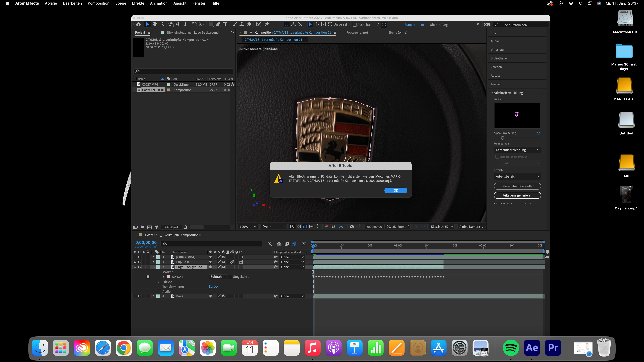The width and height of the screenshot is (644, 362).
Task: Choose the Pen tool
Action: click(x=218, y=24)
